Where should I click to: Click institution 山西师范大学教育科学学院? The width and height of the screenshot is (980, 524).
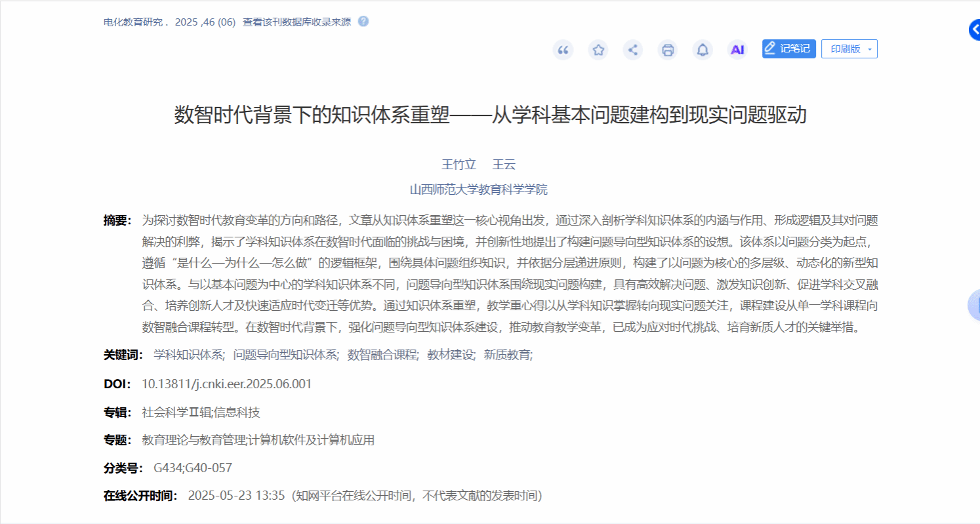478,190
